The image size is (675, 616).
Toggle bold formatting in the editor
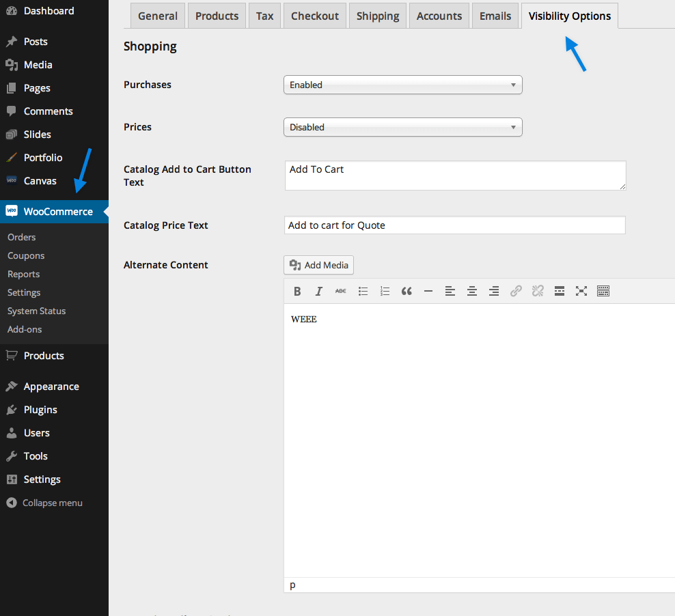point(297,291)
